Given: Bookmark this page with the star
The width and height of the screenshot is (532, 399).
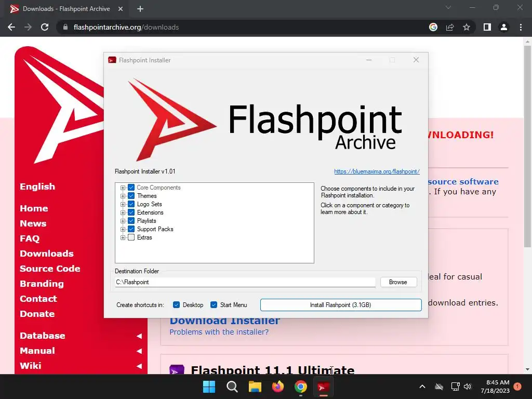Looking at the screenshot, I should point(467,27).
